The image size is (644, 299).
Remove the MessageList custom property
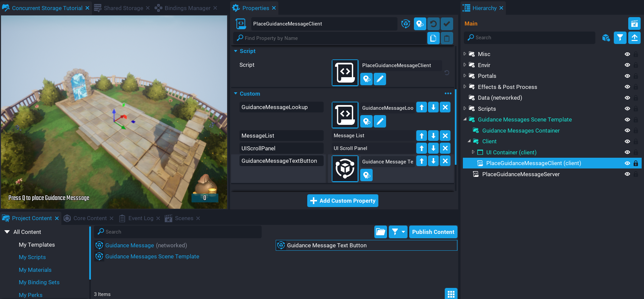445,136
